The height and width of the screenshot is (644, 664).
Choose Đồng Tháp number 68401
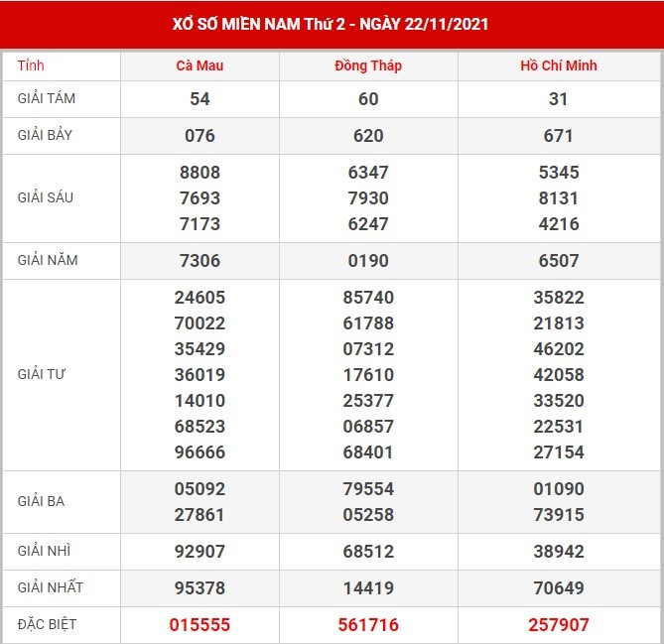click(x=368, y=452)
